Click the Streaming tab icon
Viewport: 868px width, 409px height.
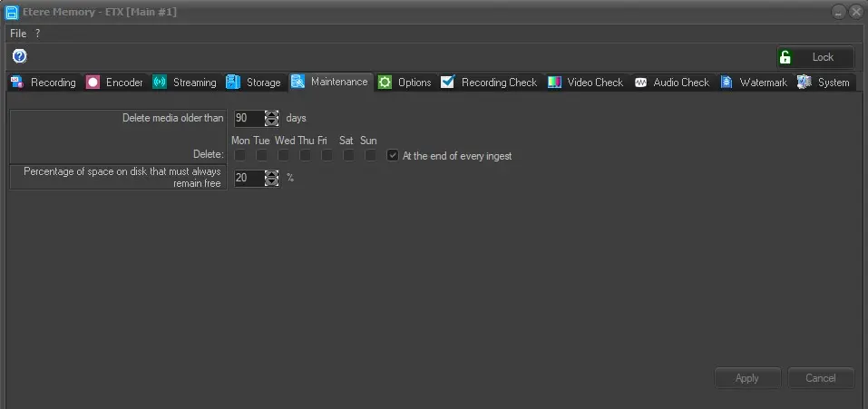pyautogui.click(x=160, y=83)
